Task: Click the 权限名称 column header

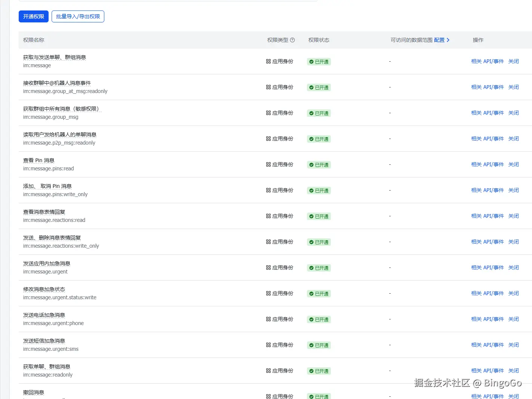Action: [33, 40]
